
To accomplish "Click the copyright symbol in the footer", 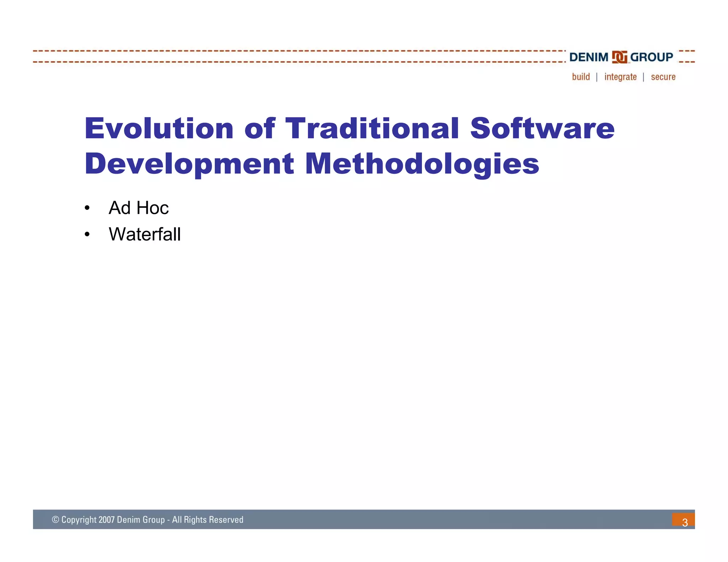I will pos(55,520).
